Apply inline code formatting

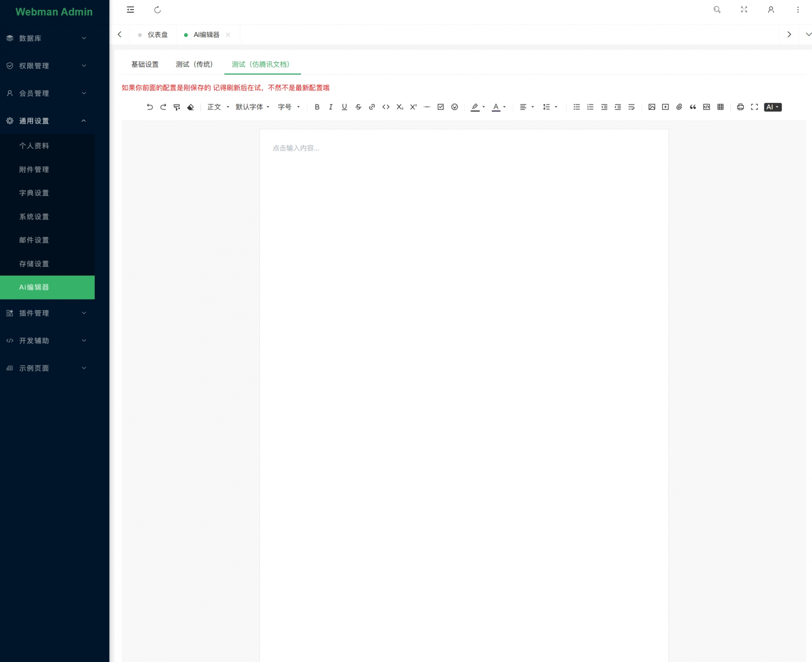386,107
